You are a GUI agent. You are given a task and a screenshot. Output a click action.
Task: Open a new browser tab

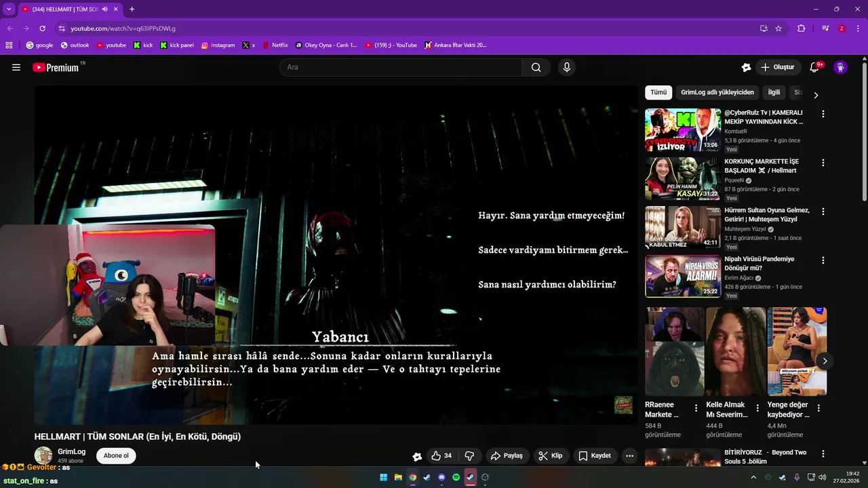click(132, 9)
